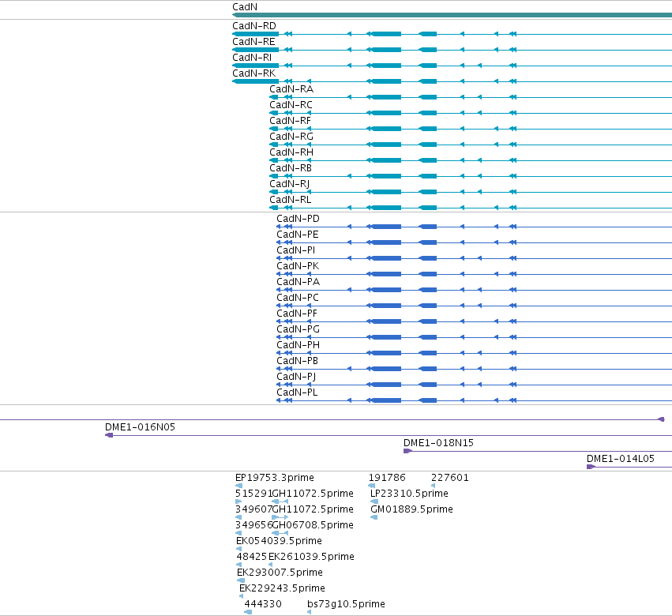Click the marker below EK293007.5prime
672x616 pixels.
pyautogui.click(x=241, y=580)
